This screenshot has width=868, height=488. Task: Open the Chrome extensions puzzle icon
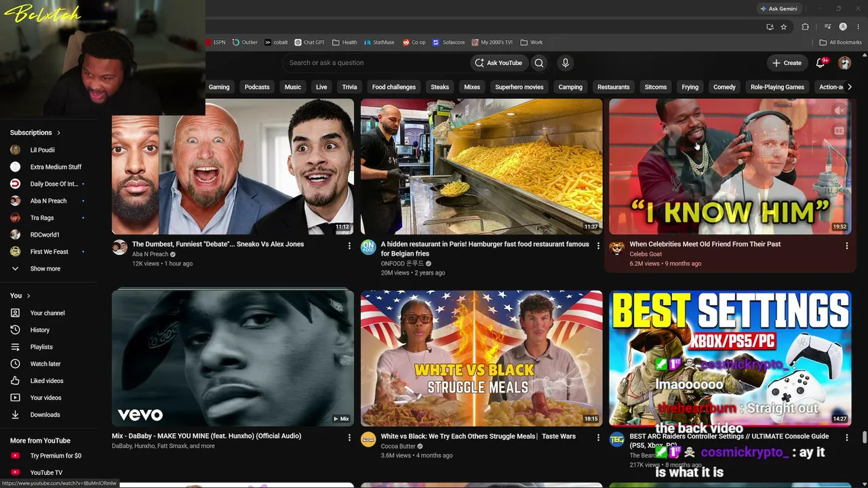tap(805, 27)
